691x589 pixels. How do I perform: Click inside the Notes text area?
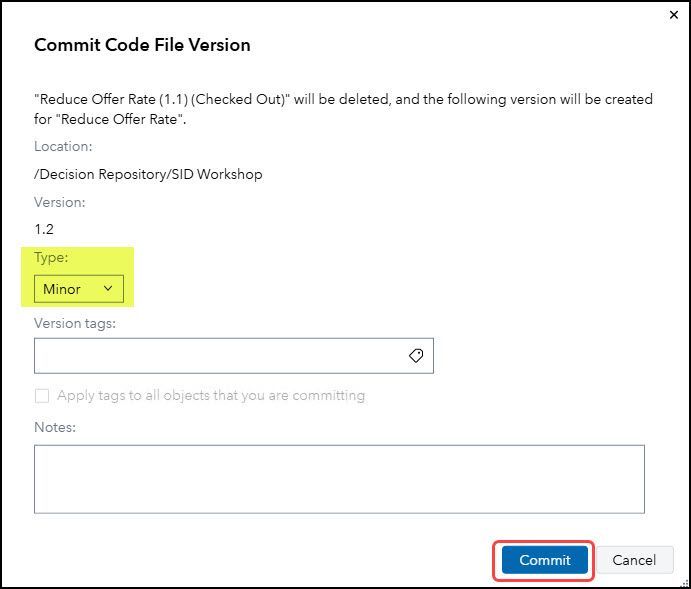(339, 479)
